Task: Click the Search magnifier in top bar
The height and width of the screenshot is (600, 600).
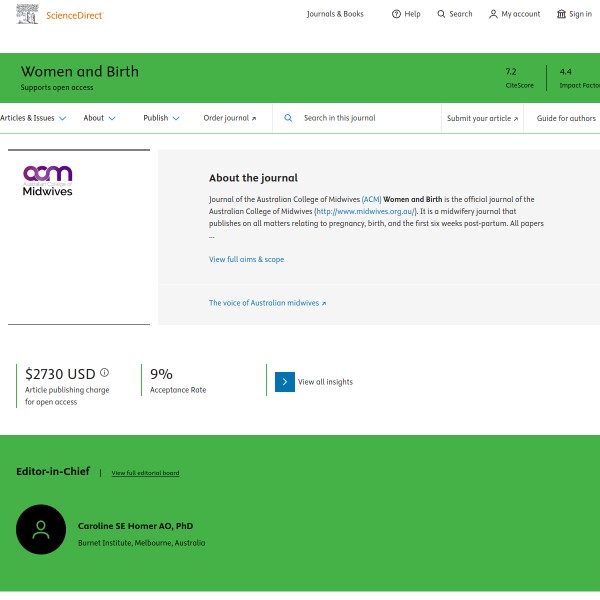Action: click(x=442, y=14)
